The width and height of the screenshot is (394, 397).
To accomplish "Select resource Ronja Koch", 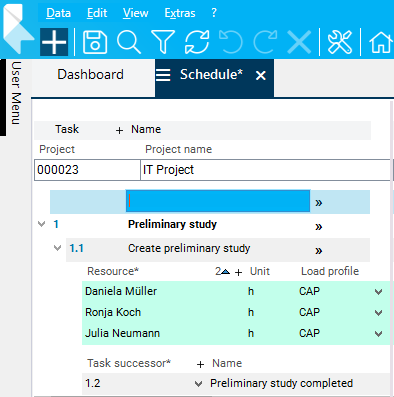I will point(113,312).
